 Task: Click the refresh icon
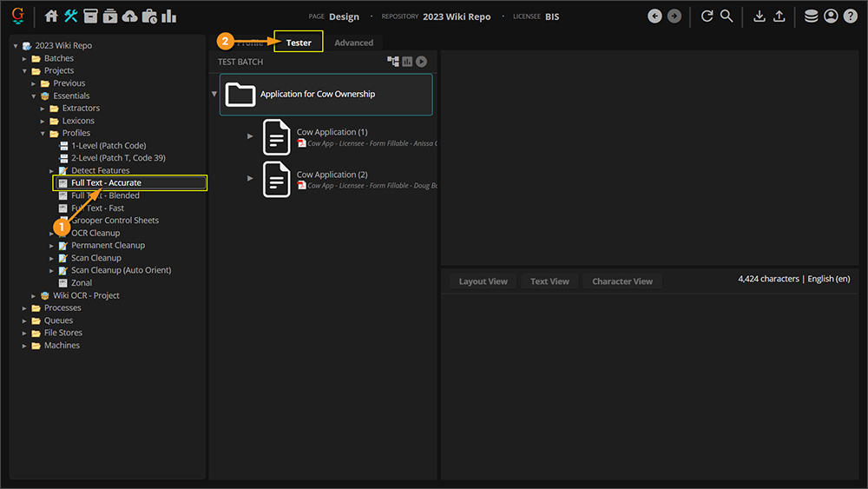pyautogui.click(x=707, y=17)
